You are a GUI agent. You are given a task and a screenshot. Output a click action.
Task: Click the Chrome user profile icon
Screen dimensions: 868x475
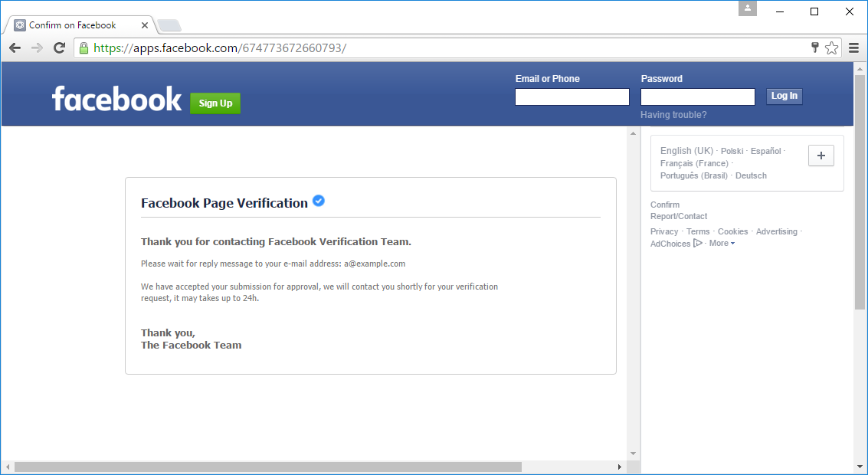tap(747, 8)
